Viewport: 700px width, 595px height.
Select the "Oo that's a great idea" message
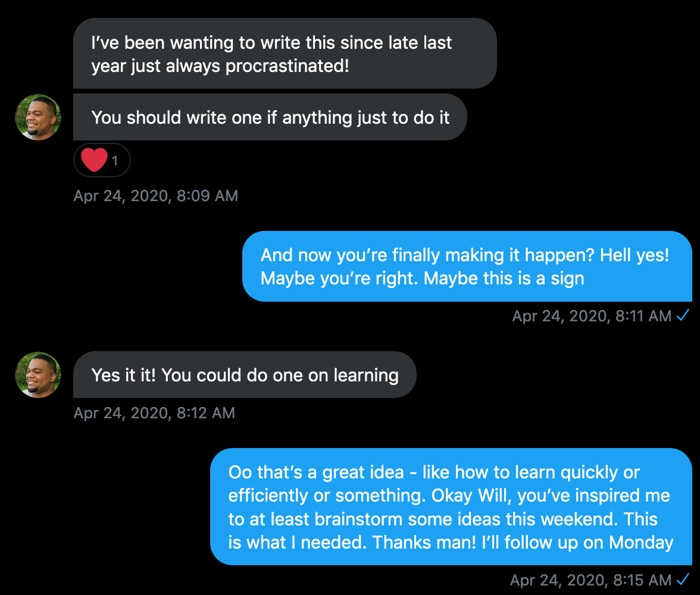click(x=451, y=507)
